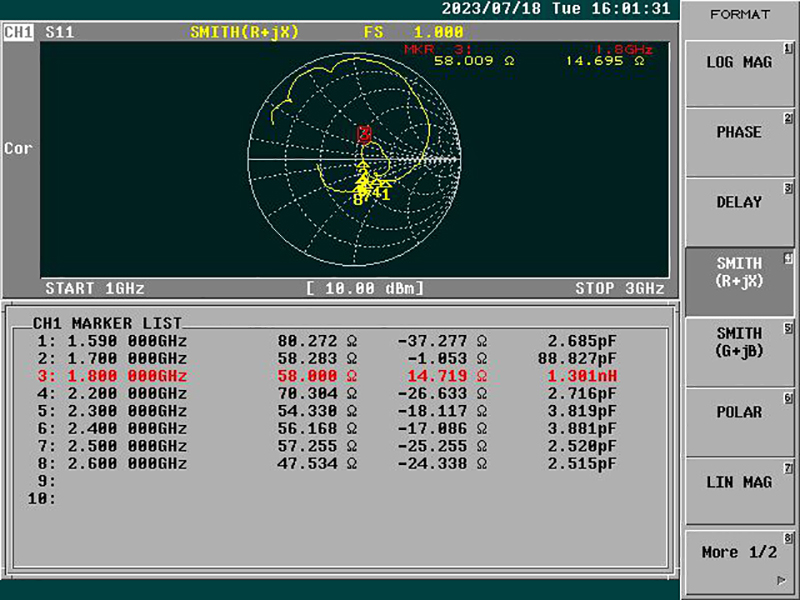Click the -24.338 Ω reactance value
800x600 pixels.
(x=442, y=463)
